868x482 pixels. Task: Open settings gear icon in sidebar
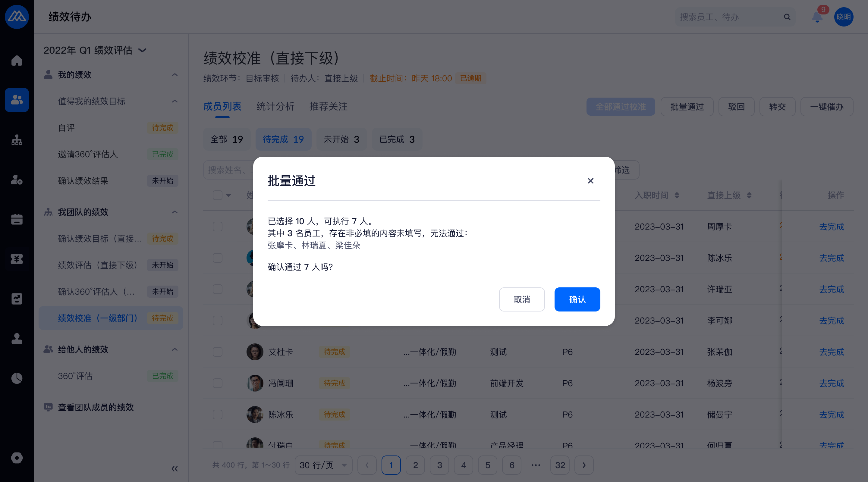pos(17,458)
